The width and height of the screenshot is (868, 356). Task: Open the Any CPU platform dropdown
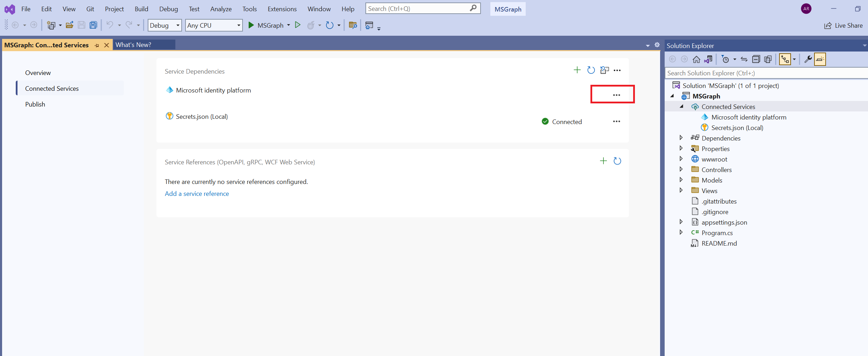[214, 25]
